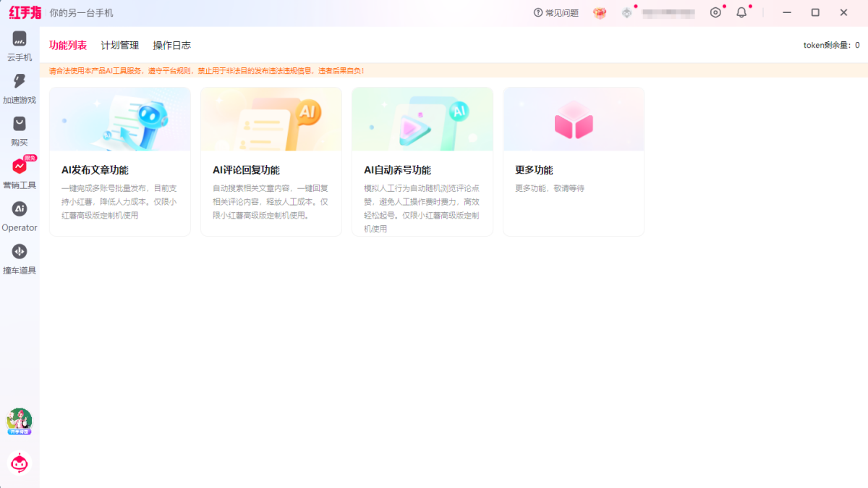
Task: Open 撞车道具 in the sidebar
Action: (x=20, y=258)
